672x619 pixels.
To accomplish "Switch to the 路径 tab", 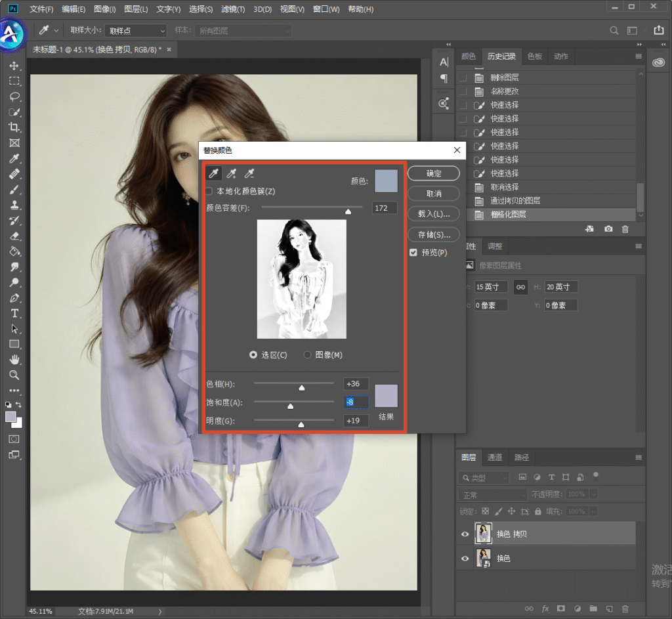I will [521, 458].
